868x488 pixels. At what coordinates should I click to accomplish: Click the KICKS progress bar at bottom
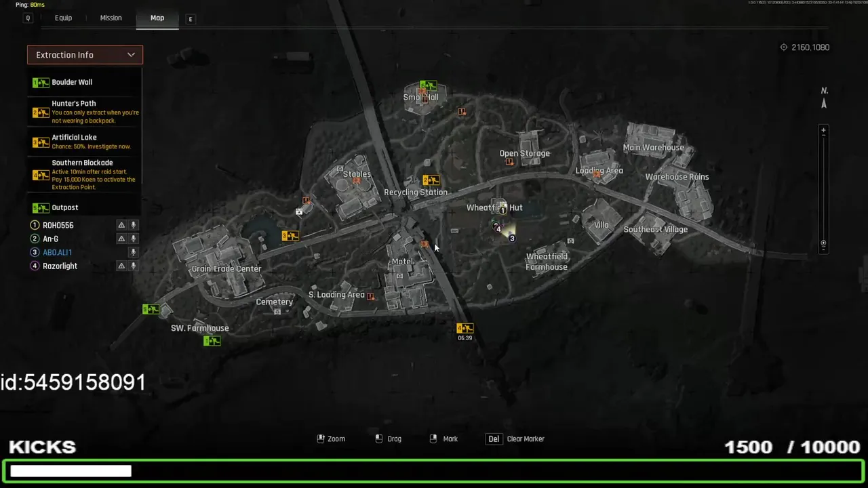(x=434, y=471)
